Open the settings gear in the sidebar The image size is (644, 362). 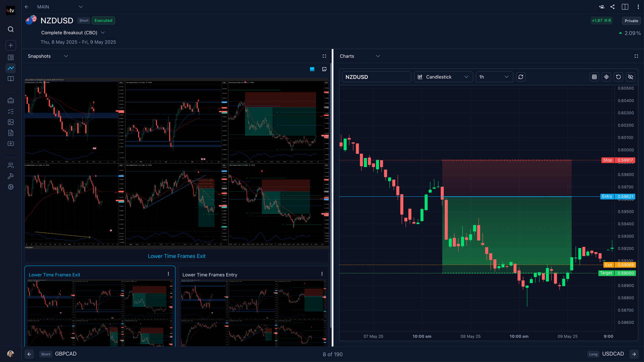[10, 187]
